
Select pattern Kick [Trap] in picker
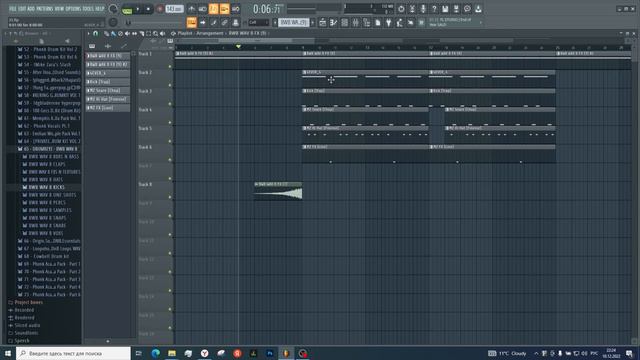pyautogui.click(x=108, y=82)
